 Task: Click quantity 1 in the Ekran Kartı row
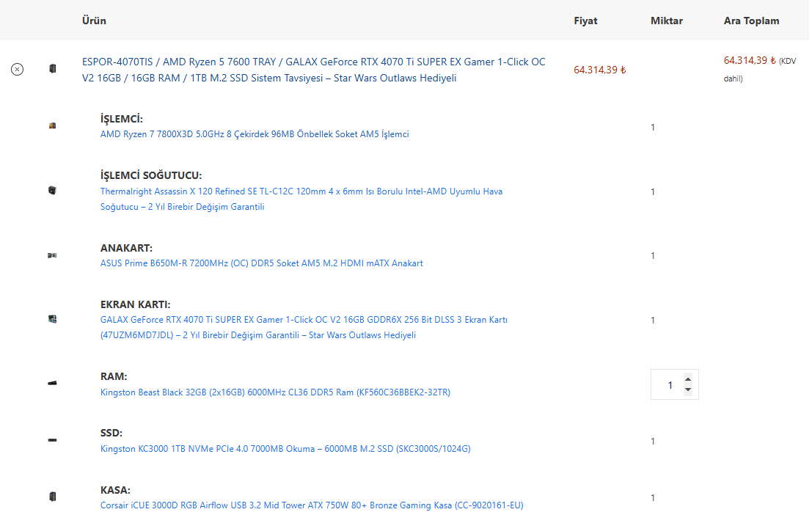click(653, 321)
